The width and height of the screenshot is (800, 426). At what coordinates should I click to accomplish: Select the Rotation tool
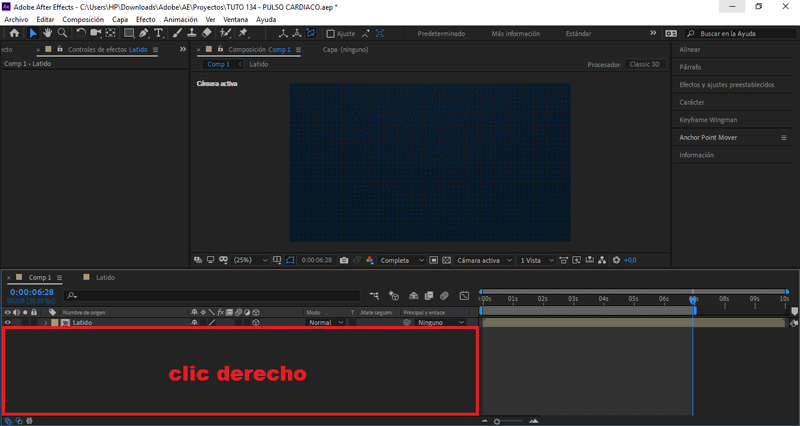click(81, 33)
